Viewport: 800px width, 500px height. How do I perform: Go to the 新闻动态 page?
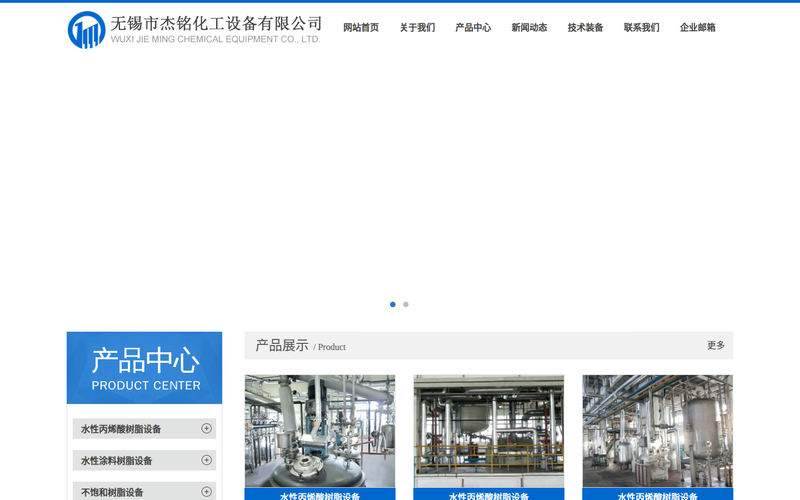pos(529,28)
